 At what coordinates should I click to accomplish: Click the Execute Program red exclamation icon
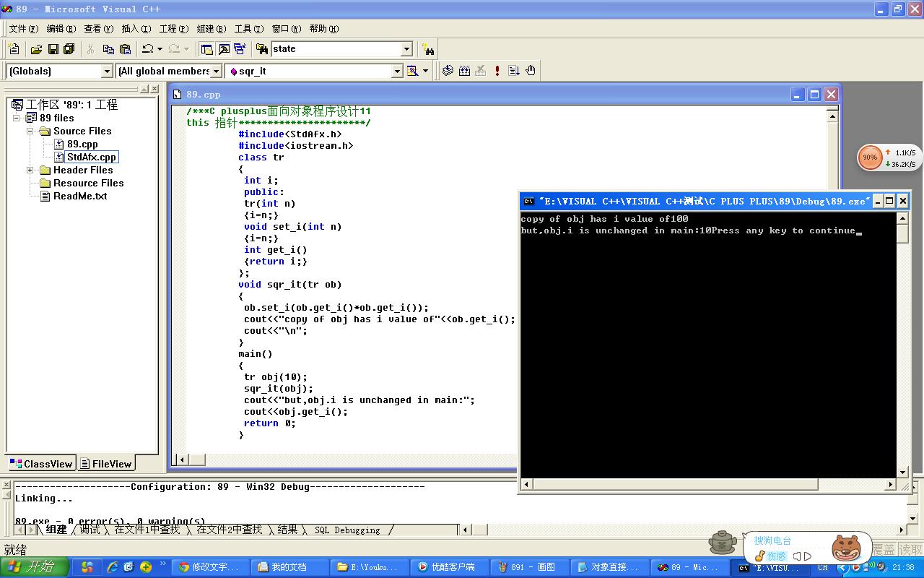coord(497,71)
